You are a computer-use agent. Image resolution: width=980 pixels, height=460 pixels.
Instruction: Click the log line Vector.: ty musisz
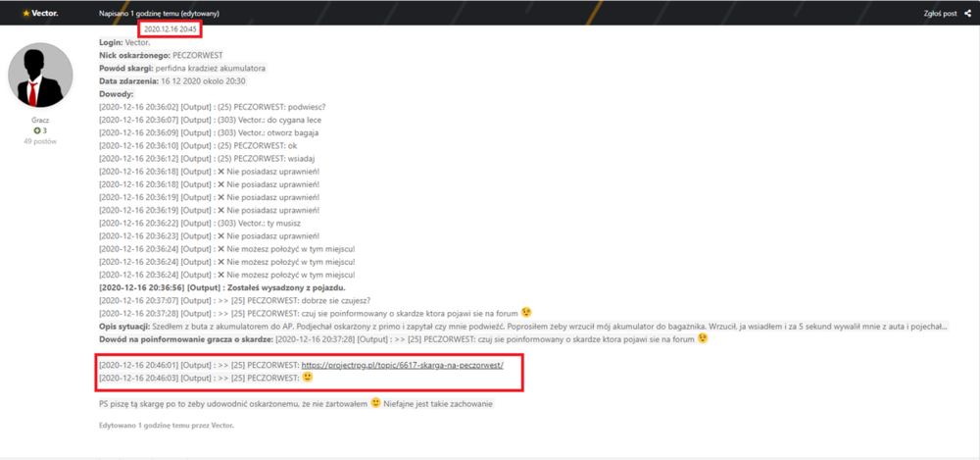click(202, 223)
